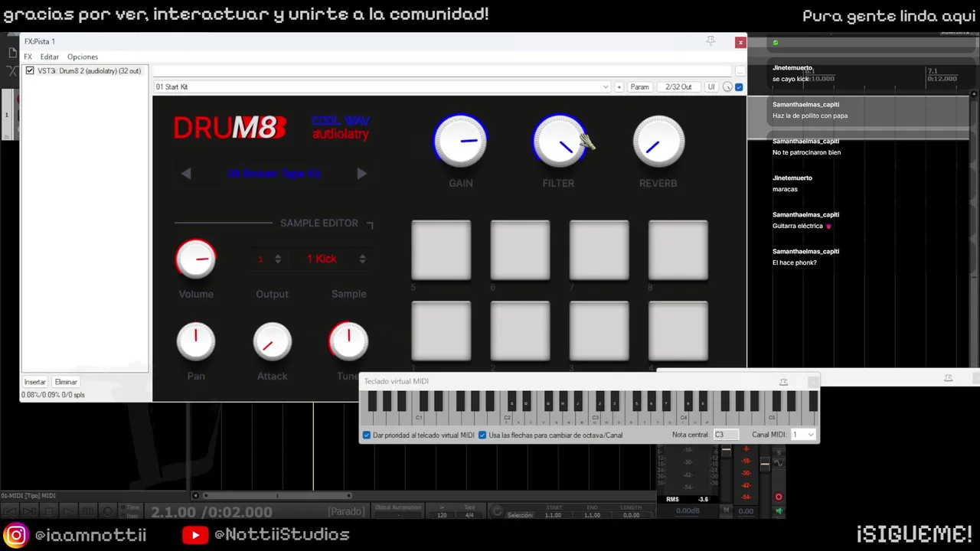Pin the FX:Pista 1 window on top

click(x=711, y=41)
